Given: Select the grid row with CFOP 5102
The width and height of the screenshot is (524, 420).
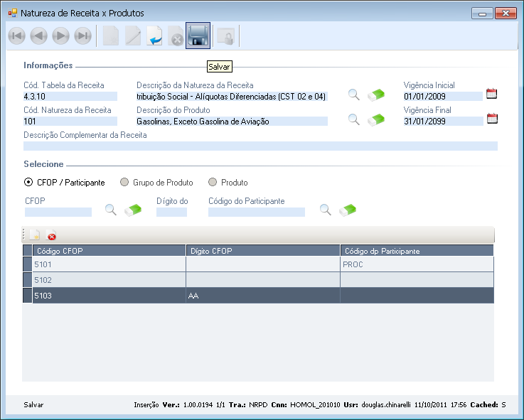Looking at the screenshot, I should (x=108, y=280).
